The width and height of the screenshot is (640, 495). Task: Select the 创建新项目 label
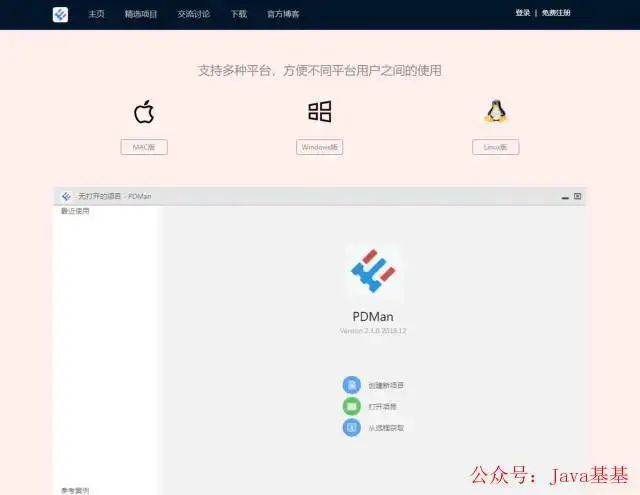tap(386, 385)
